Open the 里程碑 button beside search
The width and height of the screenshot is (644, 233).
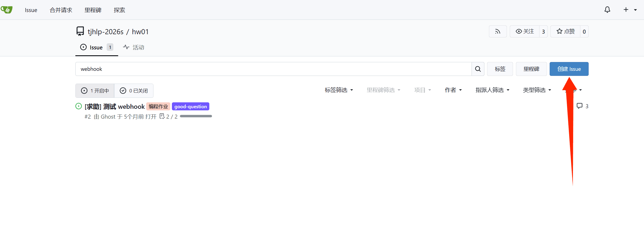click(531, 69)
